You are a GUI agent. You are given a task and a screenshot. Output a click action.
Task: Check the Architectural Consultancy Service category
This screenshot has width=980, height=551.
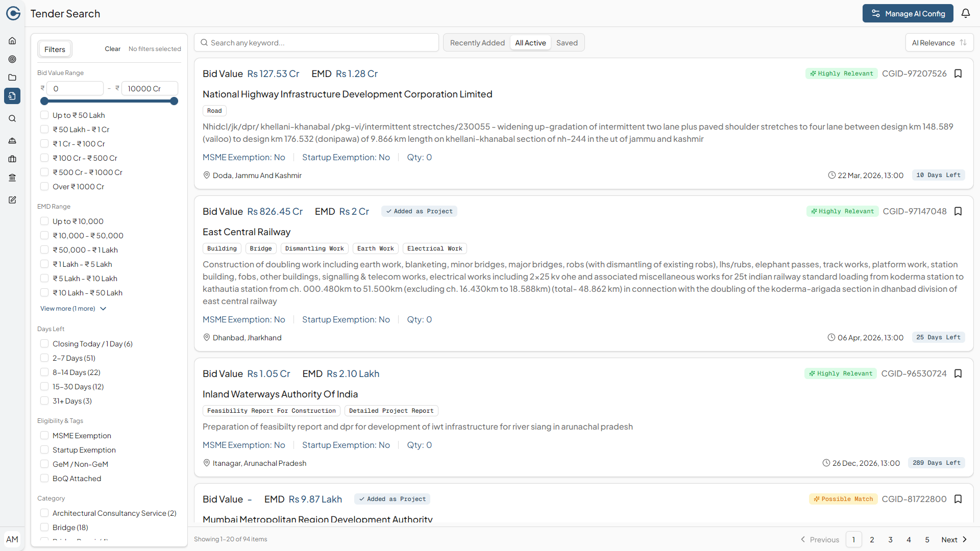coord(44,513)
